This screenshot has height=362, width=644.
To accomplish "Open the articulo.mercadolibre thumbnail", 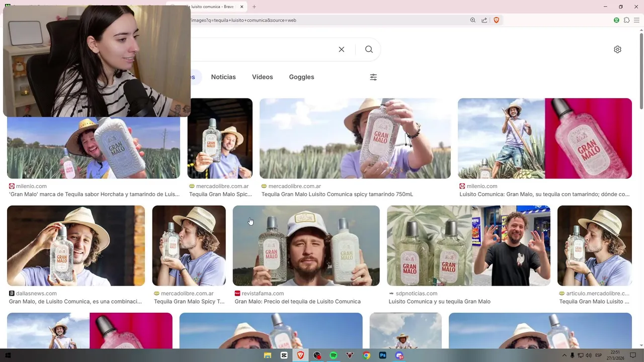I will 595,245.
